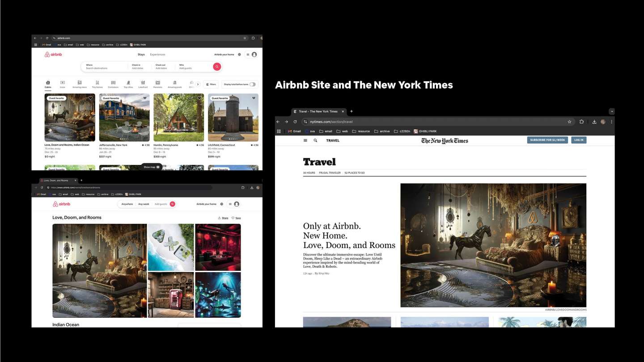Screen dimensions: 644x362
Task: Click the NYTimes LOG IN button
Action: point(579,140)
